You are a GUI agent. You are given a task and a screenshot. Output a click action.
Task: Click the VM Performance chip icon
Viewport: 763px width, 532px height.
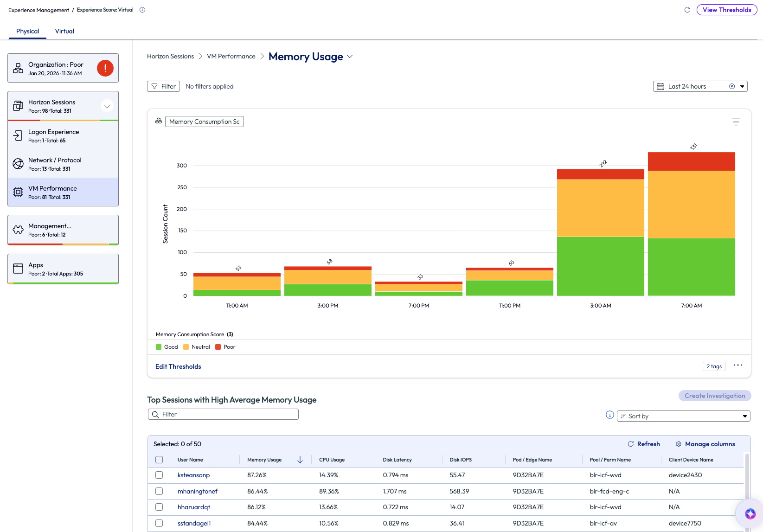pyautogui.click(x=18, y=192)
